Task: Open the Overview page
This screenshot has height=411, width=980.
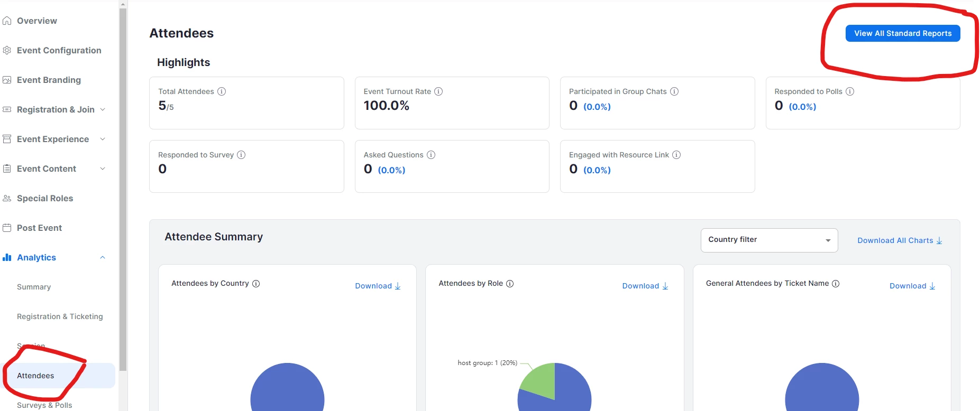Action: coord(37,21)
